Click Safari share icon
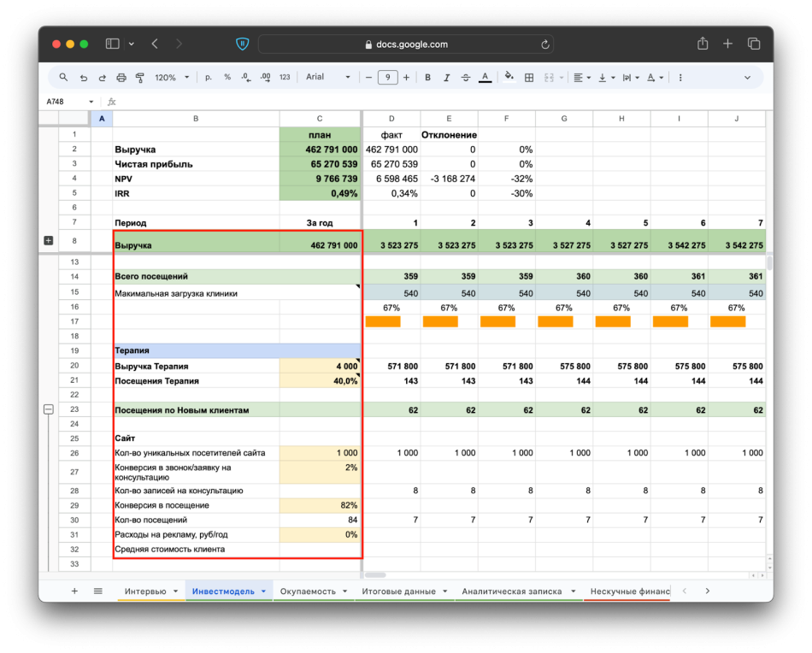This screenshot has height=653, width=812. coord(703,44)
